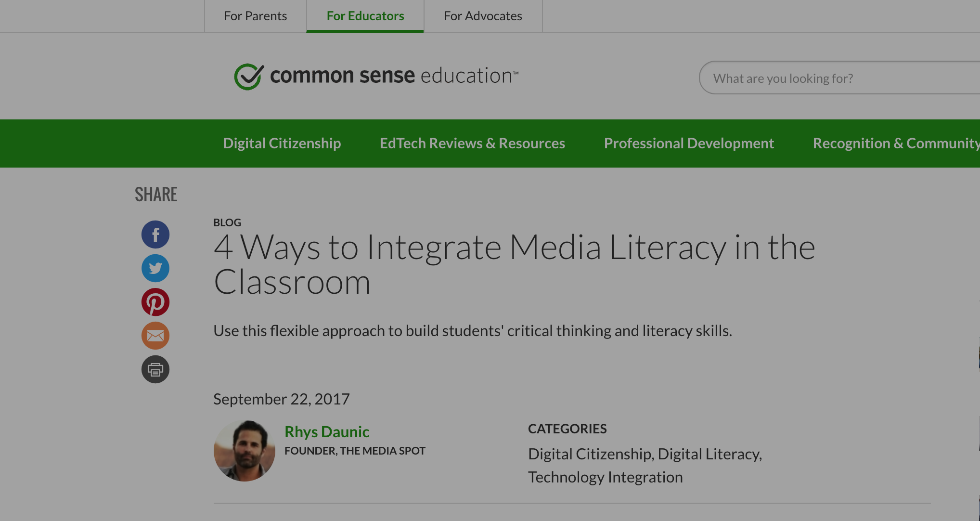The height and width of the screenshot is (521, 980).
Task: Select the For Educators tab
Action: click(365, 16)
